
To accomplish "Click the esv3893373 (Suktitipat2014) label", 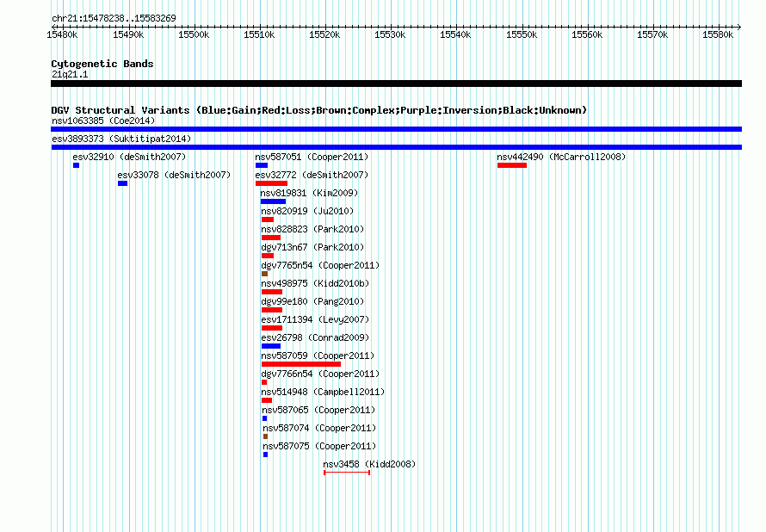I will point(121,139).
